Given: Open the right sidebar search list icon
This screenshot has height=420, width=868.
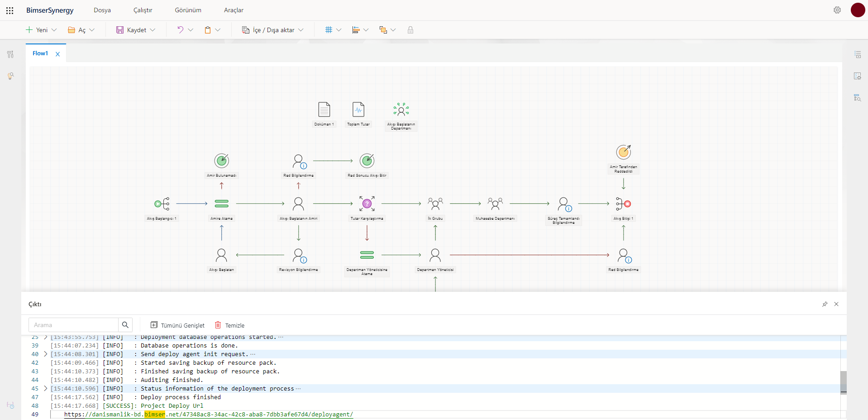Looking at the screenshot, I should 858,97.
